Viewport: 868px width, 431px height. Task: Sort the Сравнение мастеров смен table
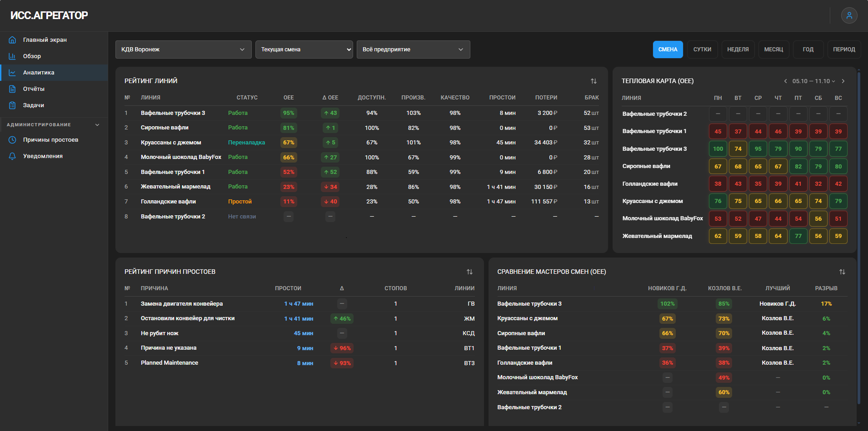842,272
